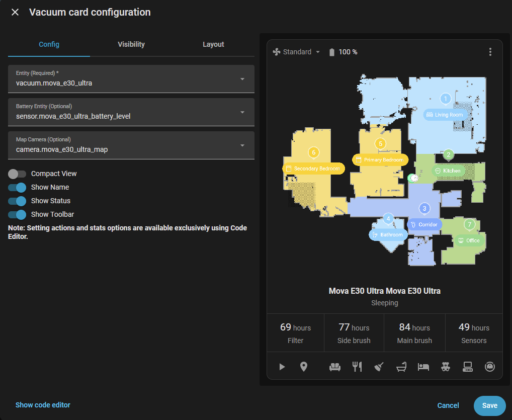Turn off the Show Name toggle
Viewport: 512px width, 420px height.
point(17,188)
